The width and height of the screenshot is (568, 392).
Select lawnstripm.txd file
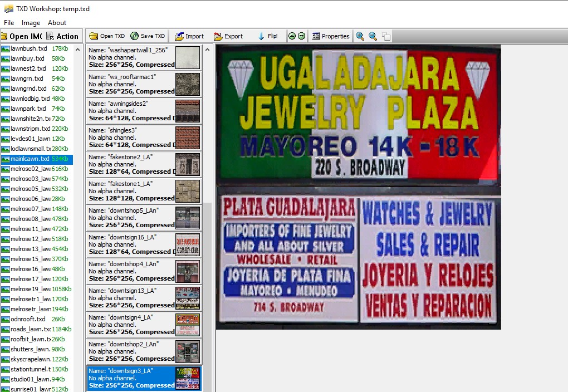coord(37,129)
